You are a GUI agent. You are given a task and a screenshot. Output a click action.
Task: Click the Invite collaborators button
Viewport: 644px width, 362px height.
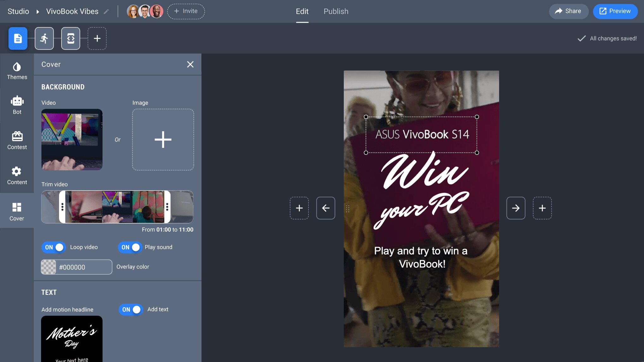pos(186,11)
